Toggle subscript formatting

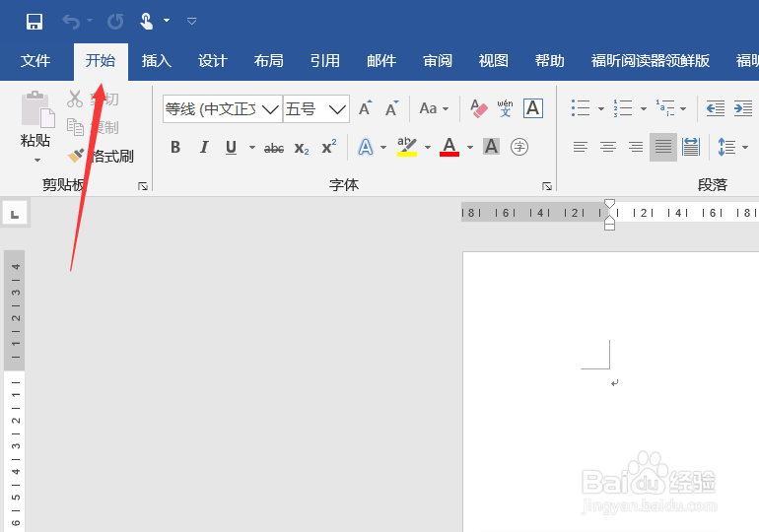302,148
